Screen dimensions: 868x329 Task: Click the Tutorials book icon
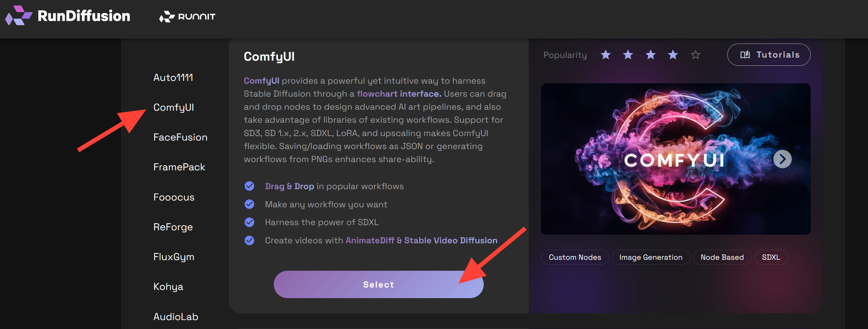(746, 55)
